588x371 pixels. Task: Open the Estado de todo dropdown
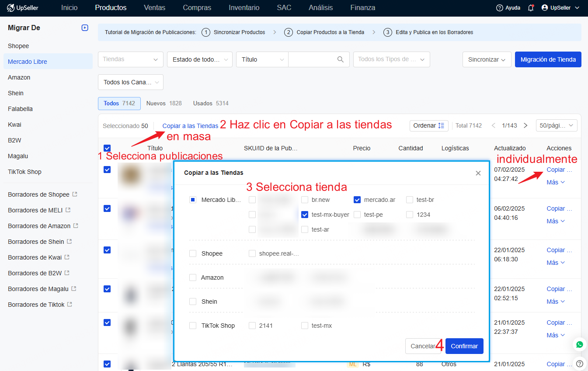point(200,59)
